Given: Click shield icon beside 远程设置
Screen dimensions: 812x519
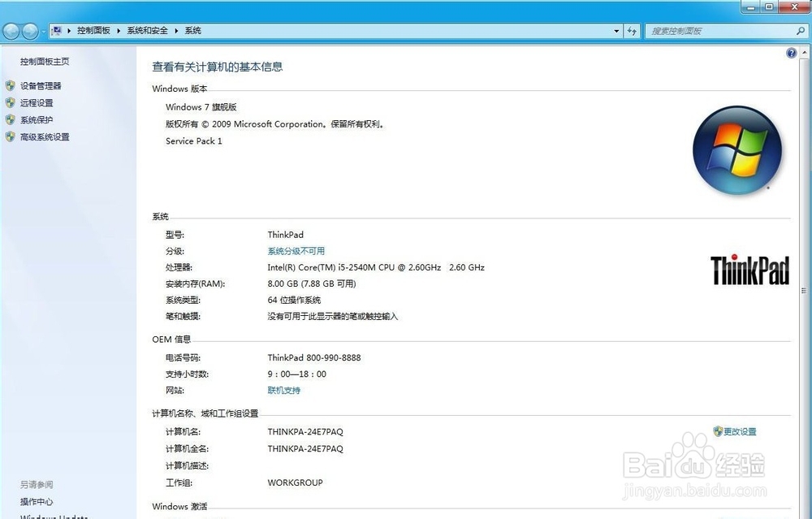Looking at the screenshot, I should (x=11, y=102).
